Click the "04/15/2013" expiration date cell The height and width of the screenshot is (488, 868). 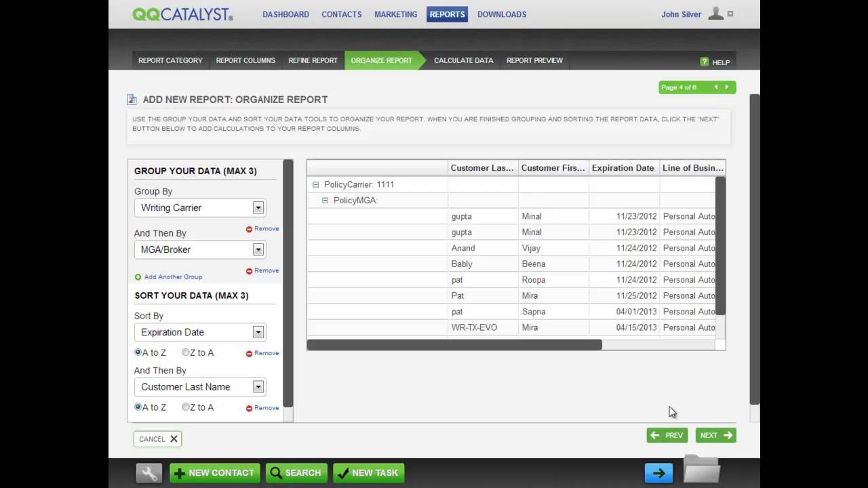(624, 327)
